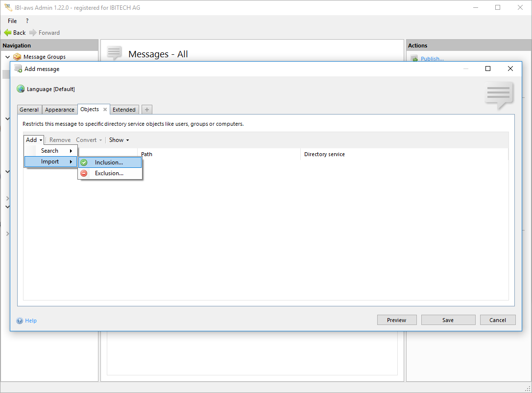Screen dimensions: 532x393
Task: Click Cancel to dismiss the dialog
Action: tap(497, 320)
